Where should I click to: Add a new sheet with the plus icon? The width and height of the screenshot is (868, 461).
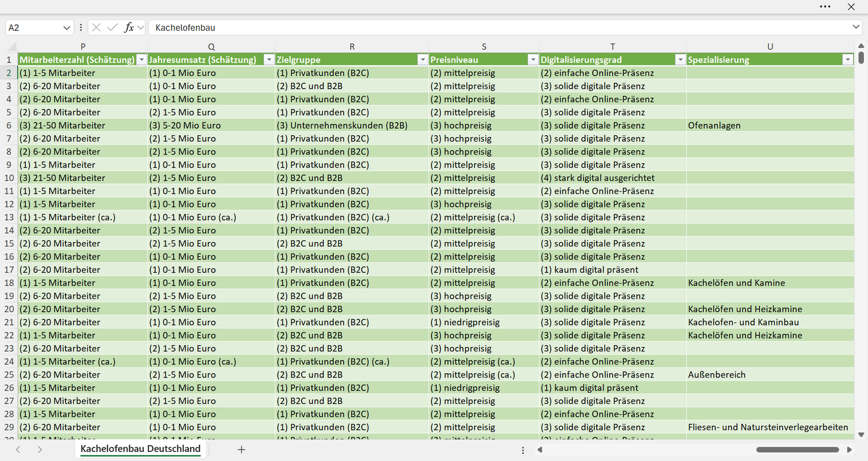click(241, 450)
